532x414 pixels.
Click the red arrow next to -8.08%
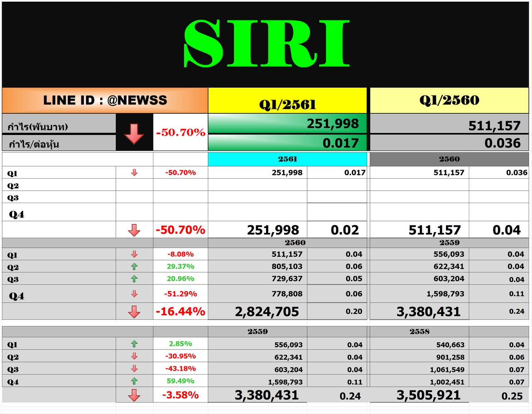coord(134,254)
